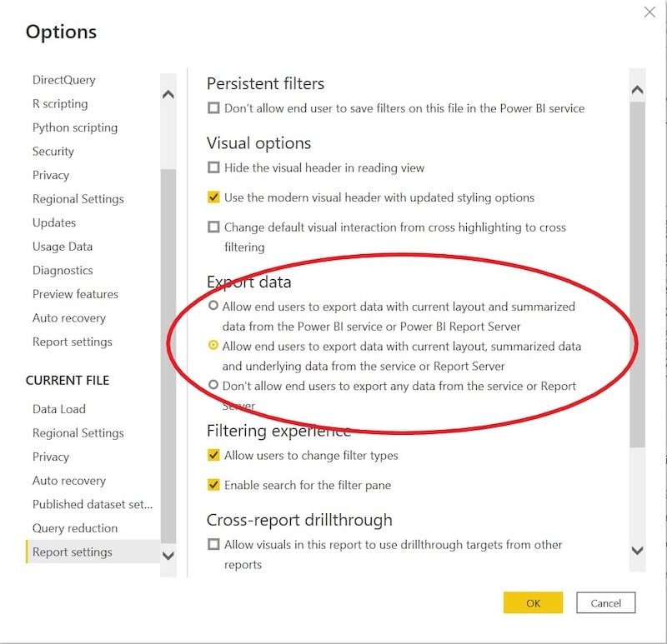Image resolution: width=667 pixels, height=644 pixels.
Task: Click sidebar scroll down arrow
Action: click(x=168, y=556)
